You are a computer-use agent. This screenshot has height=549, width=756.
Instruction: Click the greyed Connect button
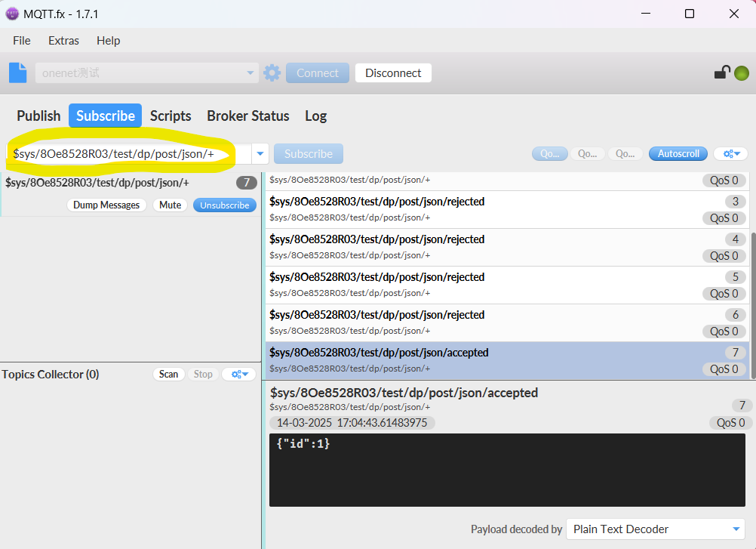click(x=317, y=72)
